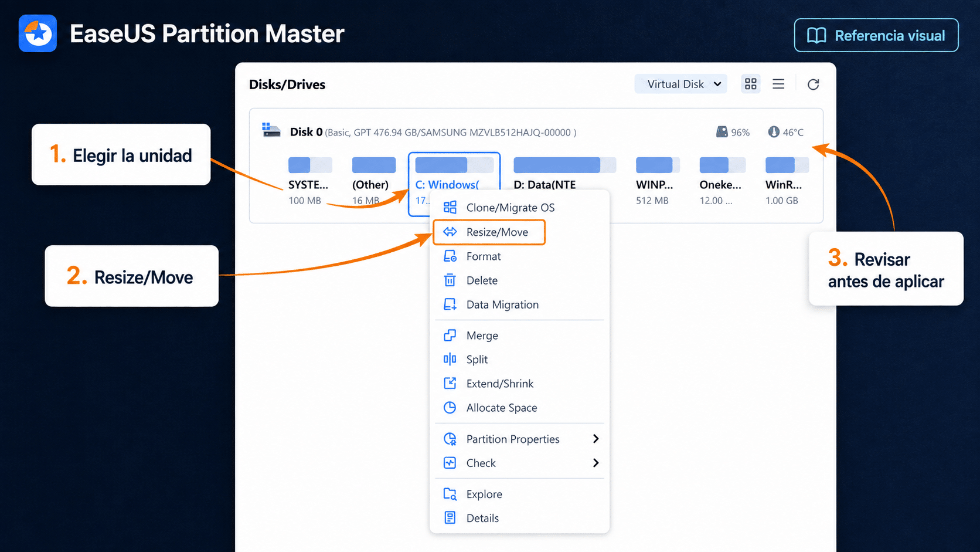
Task: Select the D: Data partition
Action: pyautogui.click(x=564, y=174)
